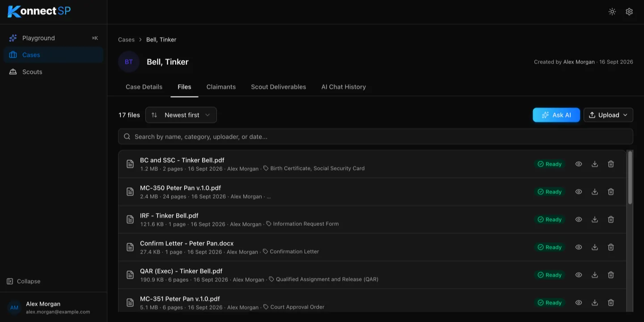Collapse the sidebar
The image size is (644, 322).
[24, 281]
